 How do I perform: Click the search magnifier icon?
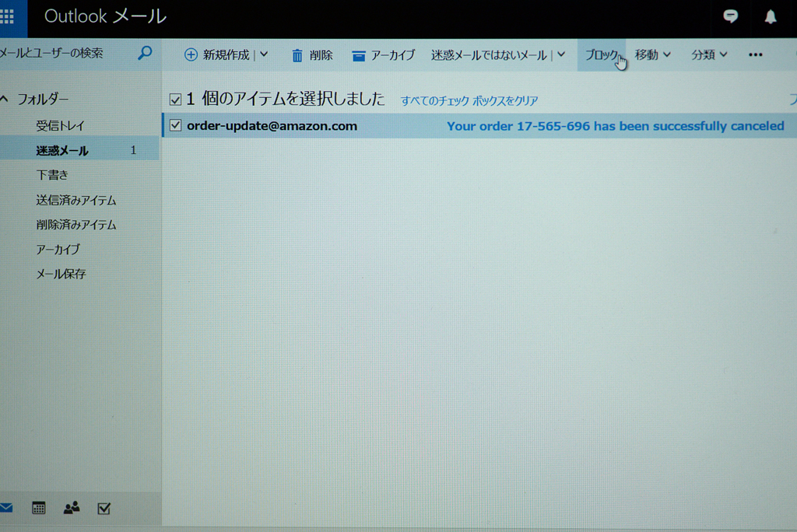click(x=145, y=54)
